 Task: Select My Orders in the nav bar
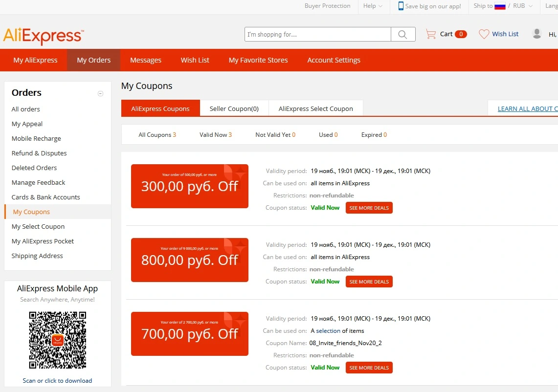pyautogui.click(x=93, y=60)
